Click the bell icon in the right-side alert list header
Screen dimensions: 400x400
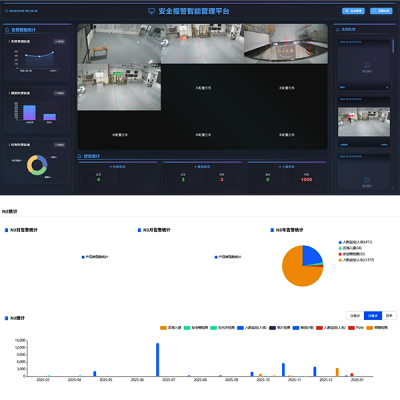tap(337, 29)
